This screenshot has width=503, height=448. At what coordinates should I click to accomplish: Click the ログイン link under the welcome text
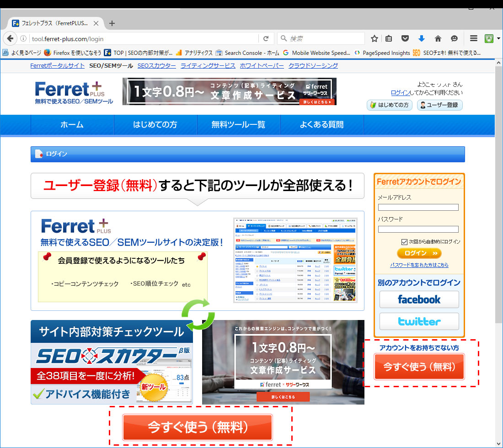401,93
